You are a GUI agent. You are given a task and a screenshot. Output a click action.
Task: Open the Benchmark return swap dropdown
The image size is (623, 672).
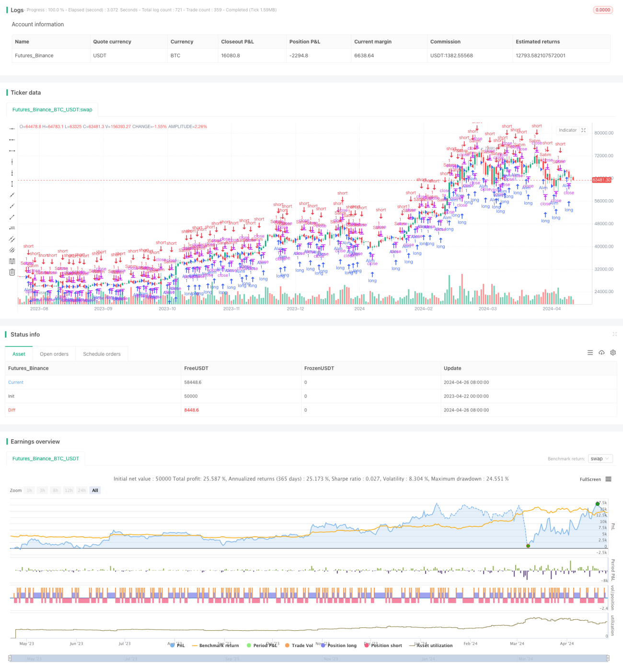[600, 458]
